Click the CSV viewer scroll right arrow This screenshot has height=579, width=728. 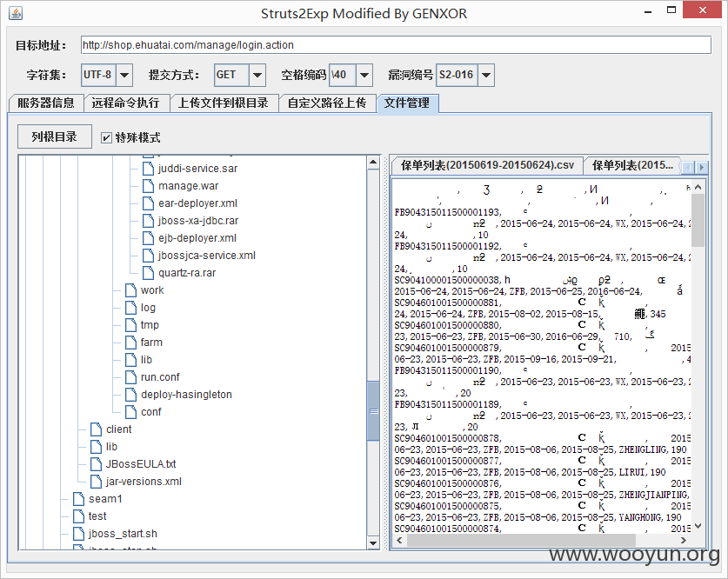(684, 541)
